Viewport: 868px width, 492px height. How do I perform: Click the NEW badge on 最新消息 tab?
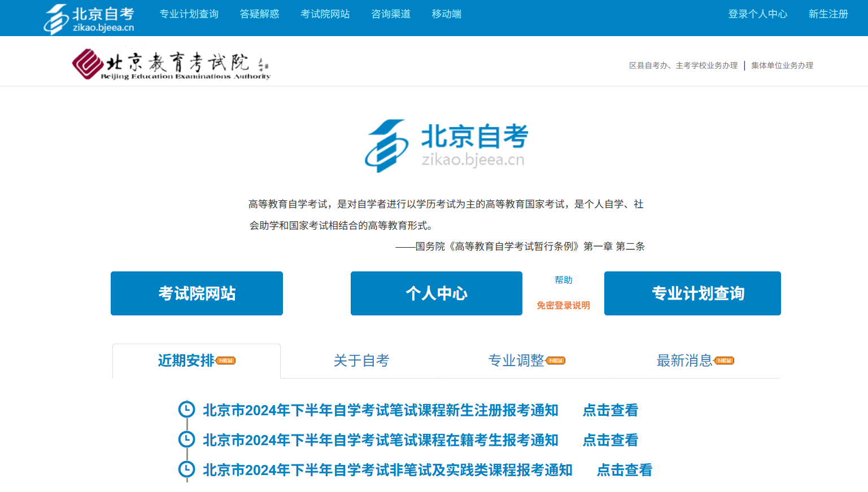click(725, 361)
